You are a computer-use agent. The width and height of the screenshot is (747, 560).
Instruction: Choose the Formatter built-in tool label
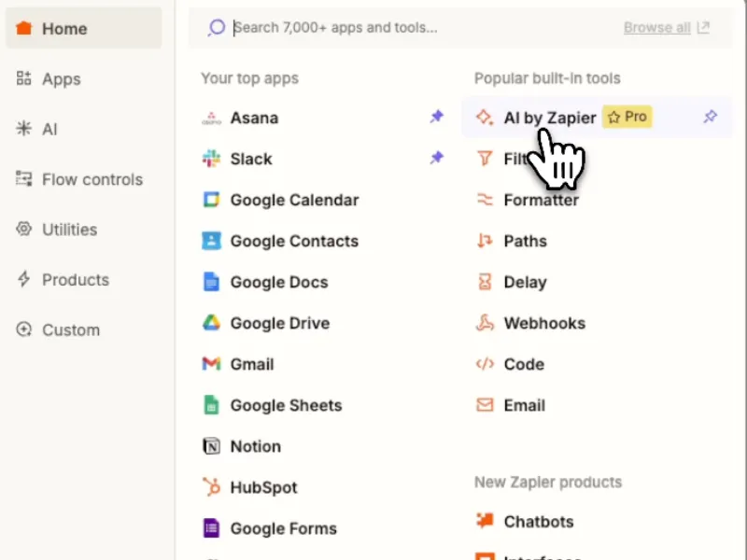542,200
